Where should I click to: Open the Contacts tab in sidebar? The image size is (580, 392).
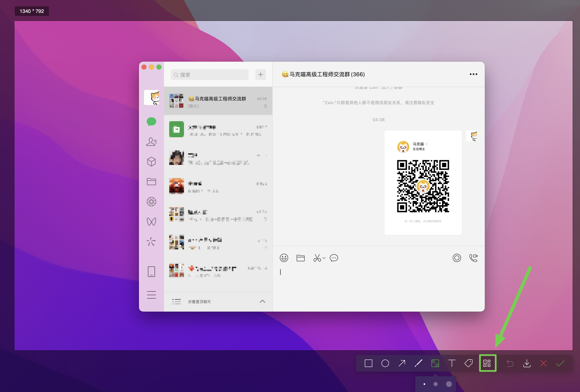(151, 142)
